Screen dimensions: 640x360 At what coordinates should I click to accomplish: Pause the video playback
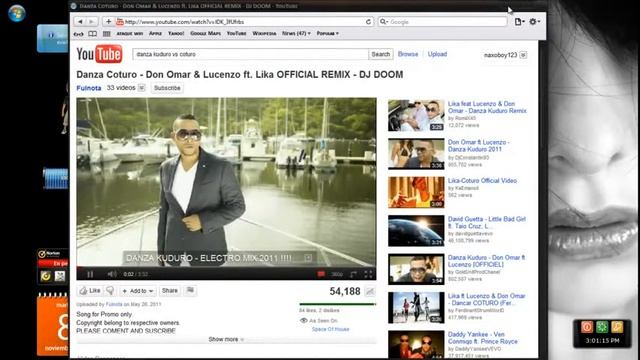(x=90, y=274)
